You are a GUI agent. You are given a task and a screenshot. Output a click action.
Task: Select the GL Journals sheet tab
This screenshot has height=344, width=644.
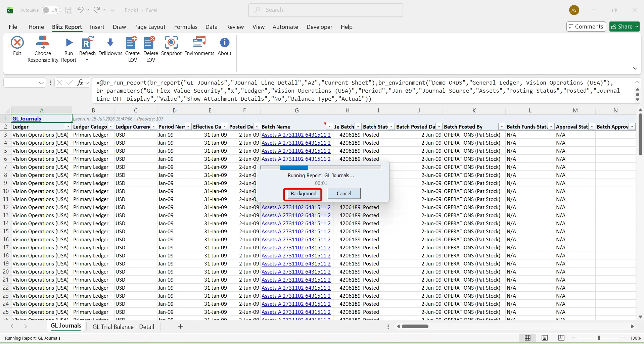pos(66,326)
